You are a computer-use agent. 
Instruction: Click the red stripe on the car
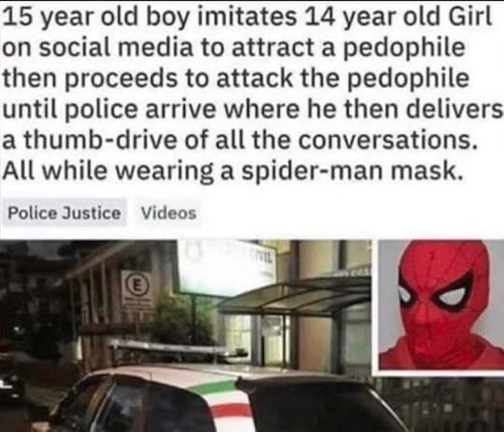(231, 411)
